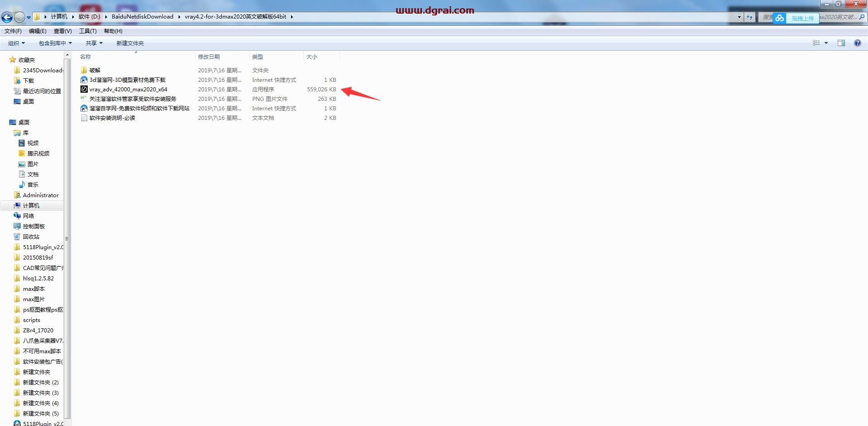Click BaiduNetdiskDownload in the address path
This screenshot has height=426, width=868.
click(142, 17)
